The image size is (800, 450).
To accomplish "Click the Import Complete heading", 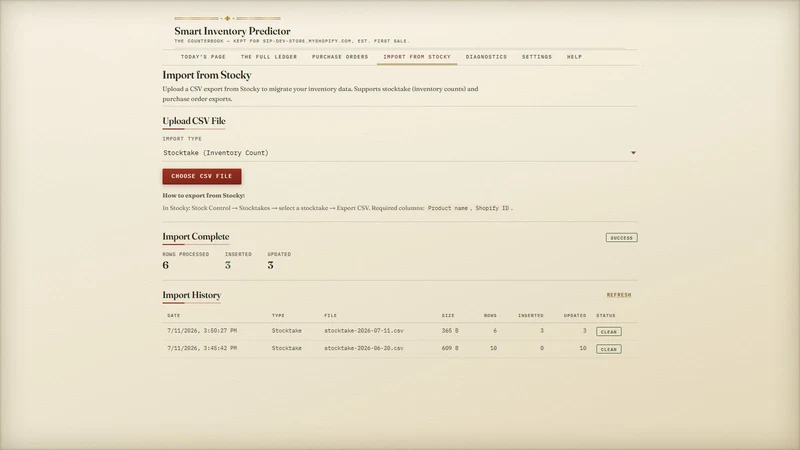I will (196, 236).
